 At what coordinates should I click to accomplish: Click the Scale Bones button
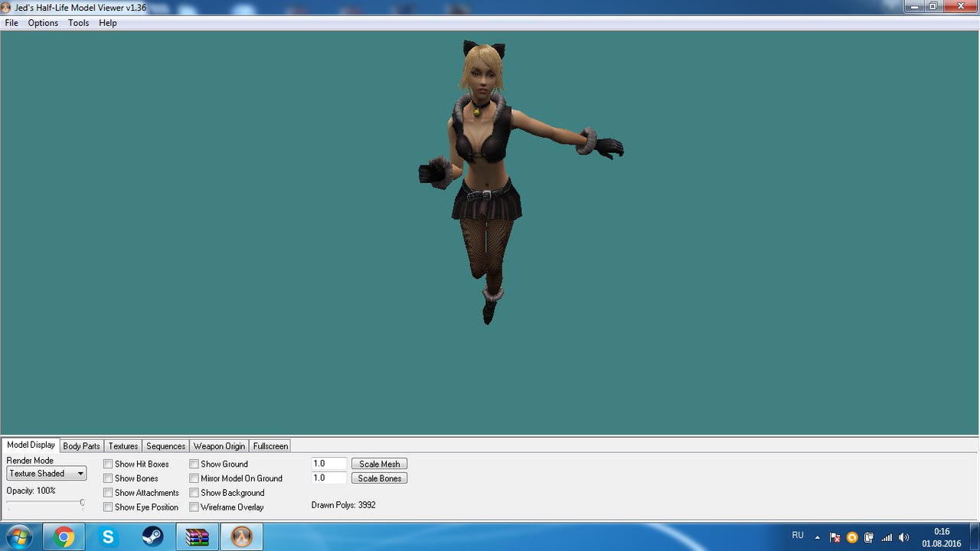(380, 478)
